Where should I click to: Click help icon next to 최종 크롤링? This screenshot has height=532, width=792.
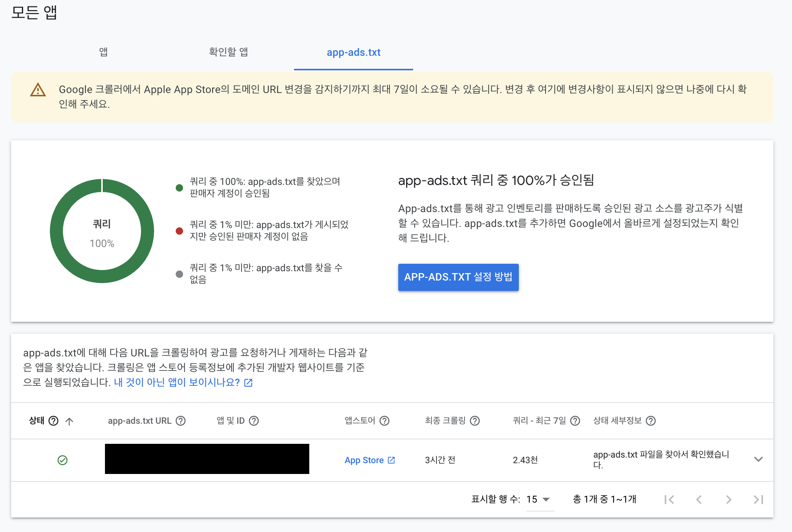tap(475, 421)
